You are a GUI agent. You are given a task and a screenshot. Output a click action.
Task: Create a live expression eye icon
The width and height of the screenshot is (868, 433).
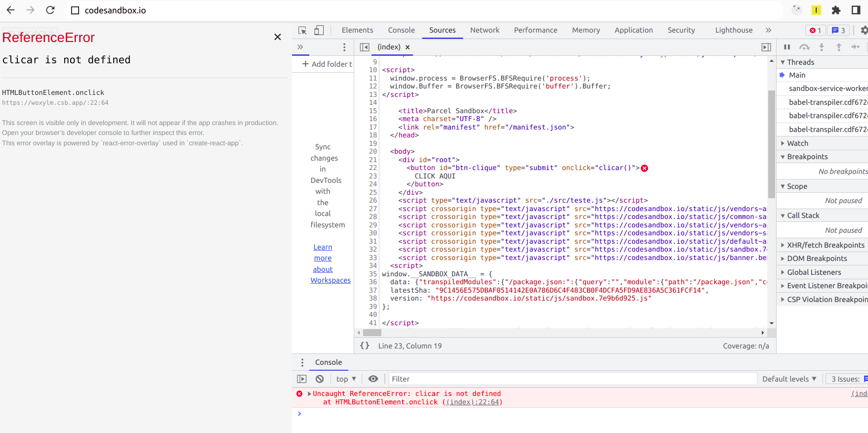(373, 379)
